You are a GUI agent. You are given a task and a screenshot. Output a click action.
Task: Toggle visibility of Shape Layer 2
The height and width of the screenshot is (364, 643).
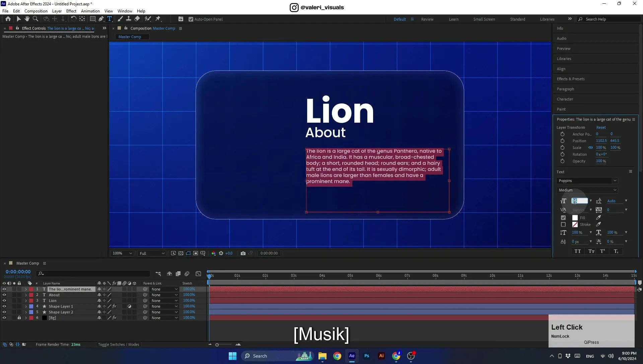click(x=4, y=312)
